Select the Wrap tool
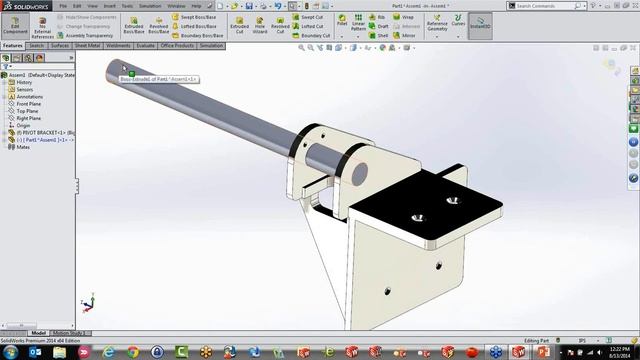Image resolution: width=640 pixels, height=360 pixels. pos(403,17)
